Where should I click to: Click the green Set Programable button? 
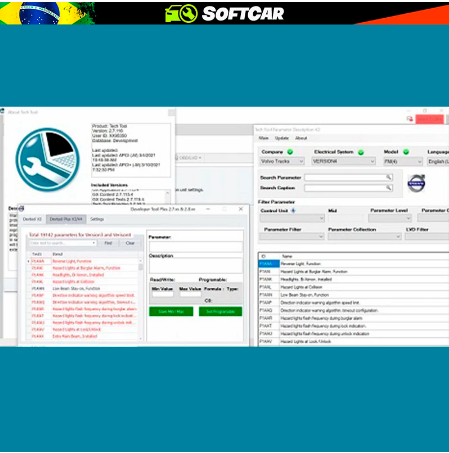220,312
